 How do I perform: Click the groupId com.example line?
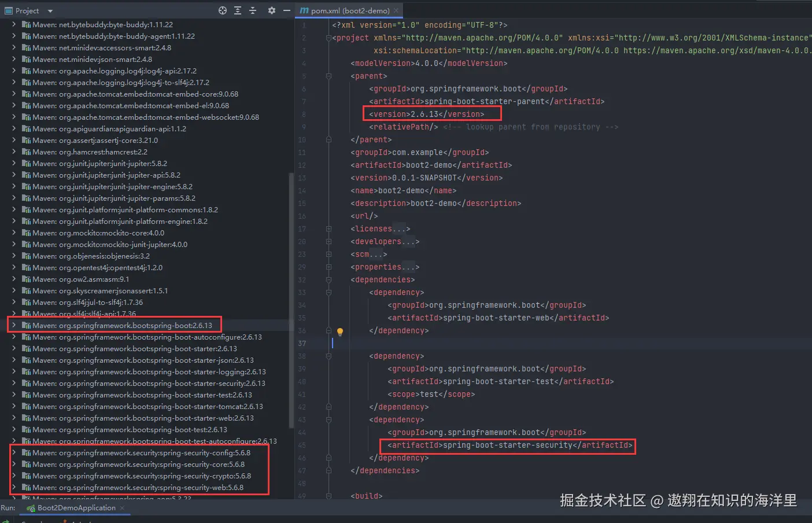[420, 152]
